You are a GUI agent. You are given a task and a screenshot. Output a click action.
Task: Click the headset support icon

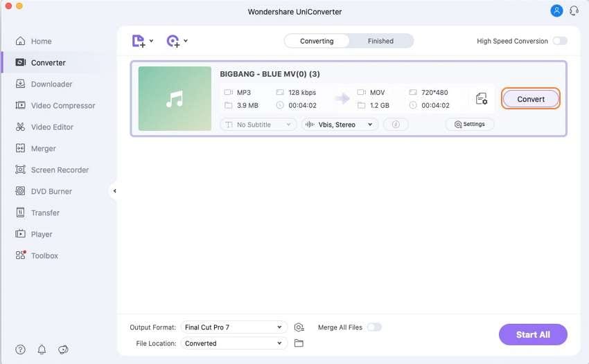click(574, 11)
